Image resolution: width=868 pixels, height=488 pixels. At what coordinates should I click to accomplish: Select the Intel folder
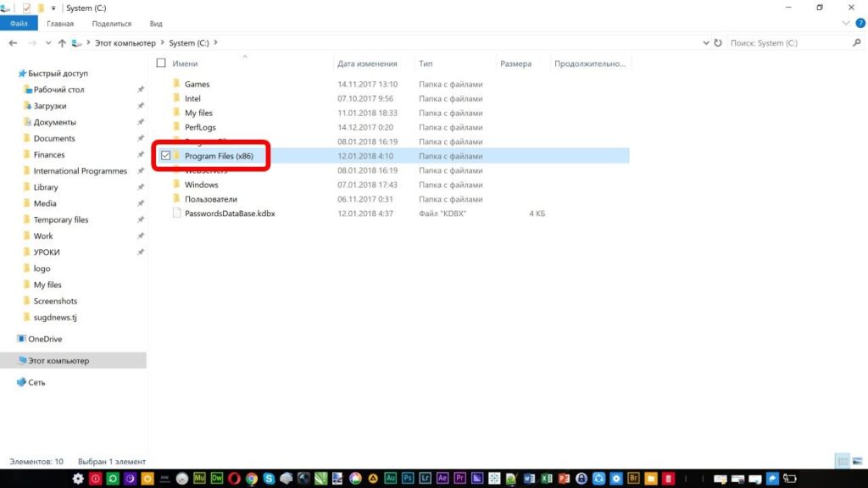tap(192, 98)
